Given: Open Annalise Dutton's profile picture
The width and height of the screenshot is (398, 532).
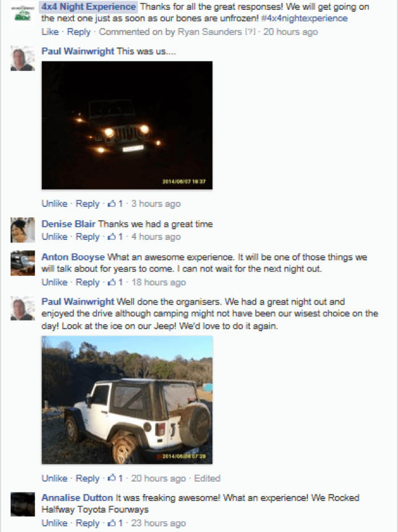Looking at the screenshot, I should [x=23, y=504].
